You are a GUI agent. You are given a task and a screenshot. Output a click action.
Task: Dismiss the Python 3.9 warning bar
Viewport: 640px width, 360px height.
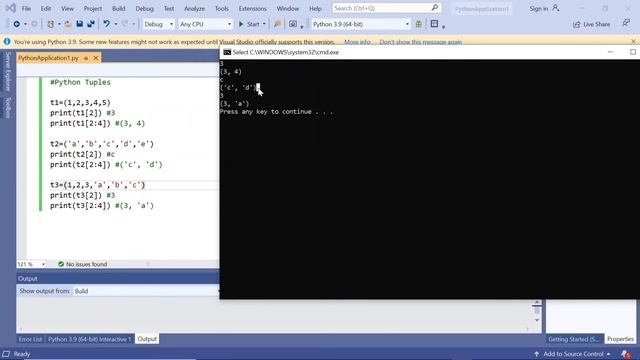[x=633, y=41]
